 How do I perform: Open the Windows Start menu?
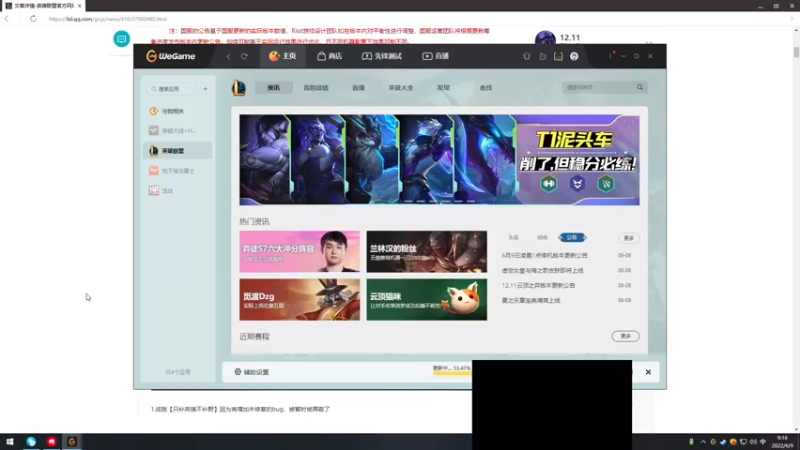10,442
